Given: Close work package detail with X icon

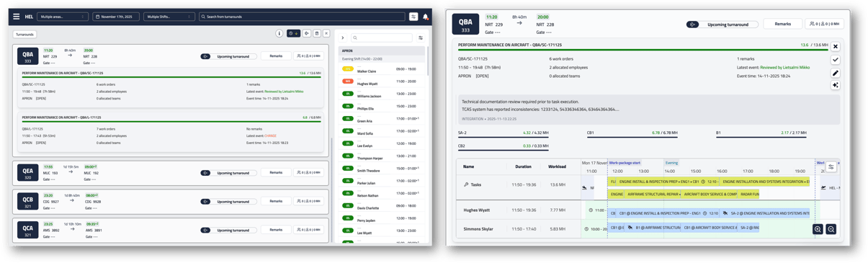Looking at the screenshot, I should click(836, 47).
